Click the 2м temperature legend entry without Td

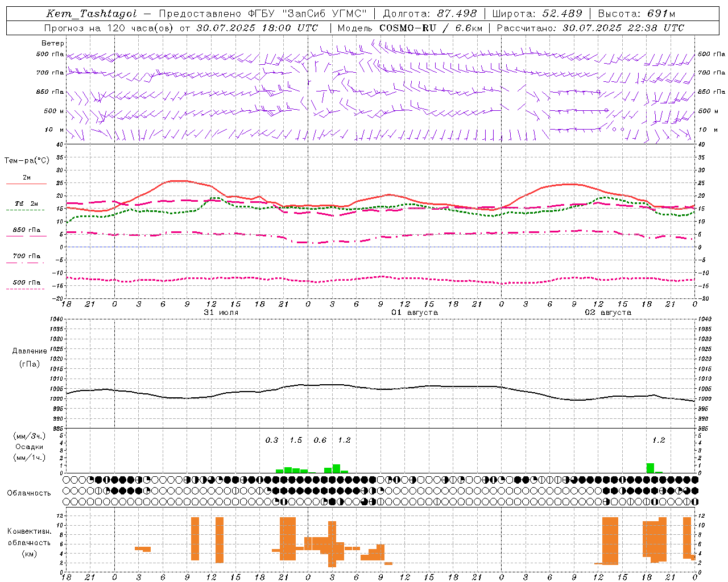point(26,180)
